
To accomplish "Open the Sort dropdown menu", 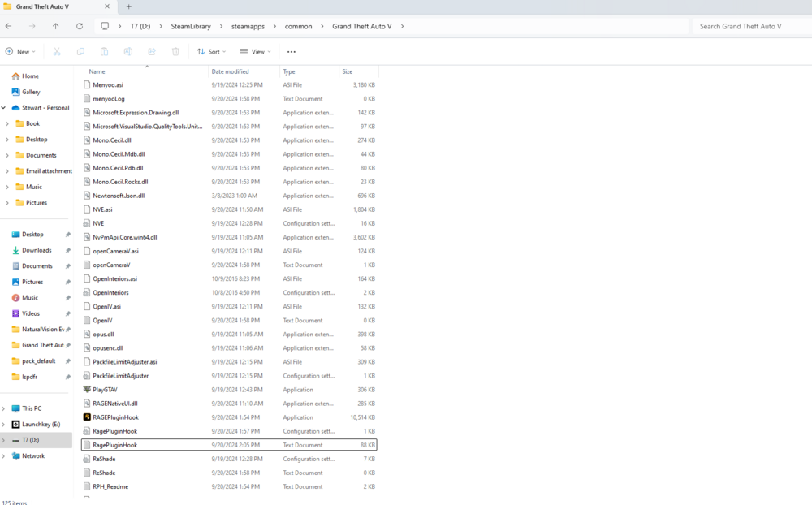I will (x=211, y=51).
